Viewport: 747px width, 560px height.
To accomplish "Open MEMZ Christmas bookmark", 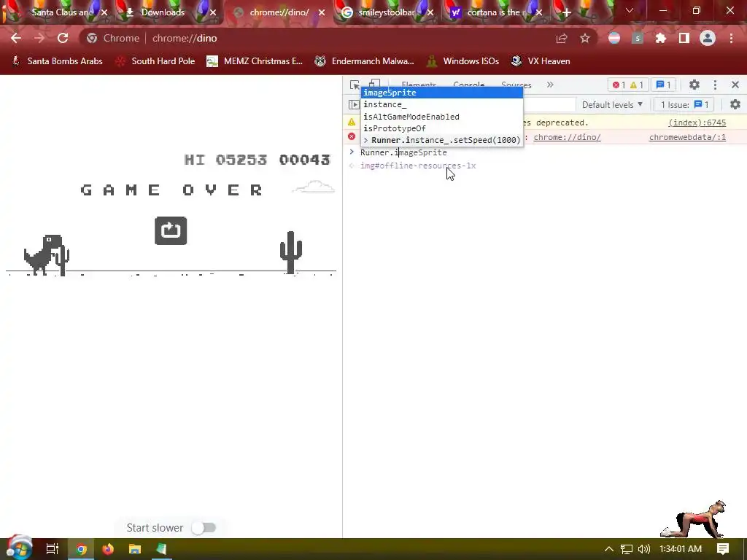I will coord(255,61).
